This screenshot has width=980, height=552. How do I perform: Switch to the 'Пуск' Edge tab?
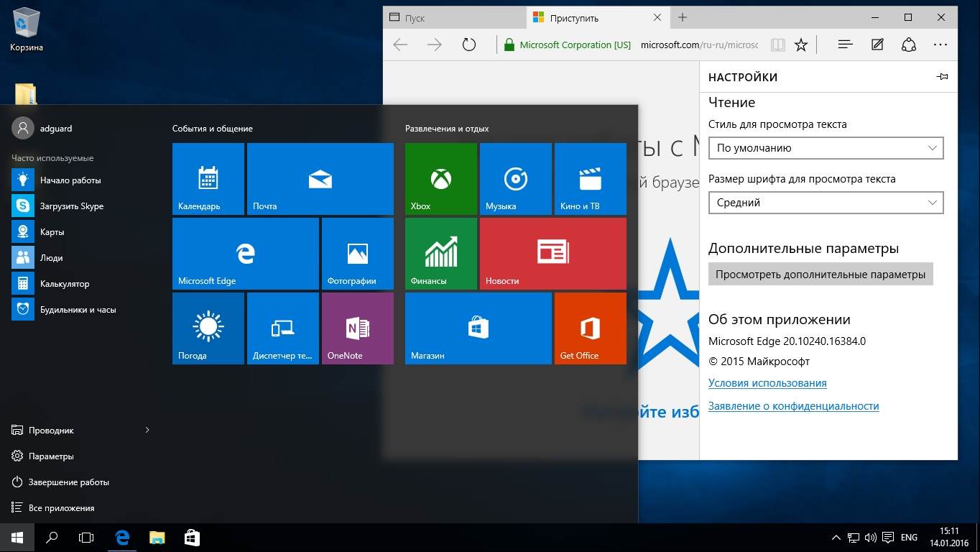click(x=455, y=18)
